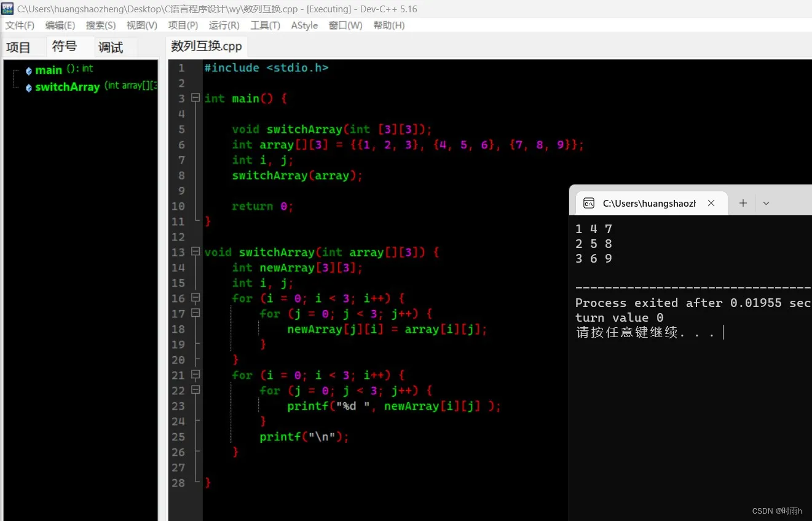
Task: Click line number 28 in the gutter
Action: coord(178,483)
